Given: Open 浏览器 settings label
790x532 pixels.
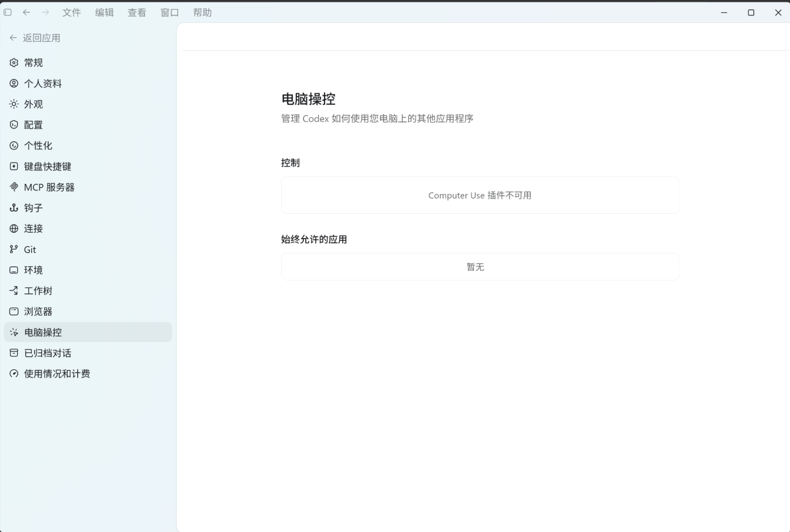Looking at the screenshot, I should click(38, 311).
